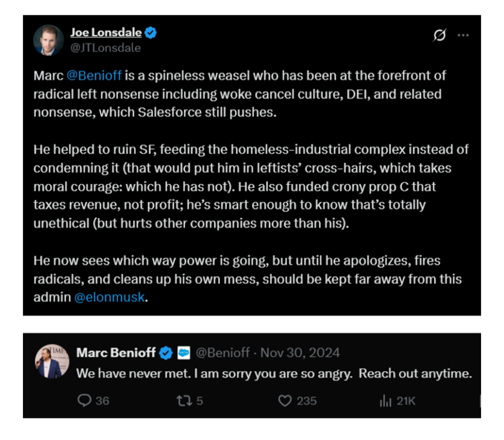Screen dimensions: 504x440
Task: Click Marc Benioff's verified badge
Action: coord(167,352)
